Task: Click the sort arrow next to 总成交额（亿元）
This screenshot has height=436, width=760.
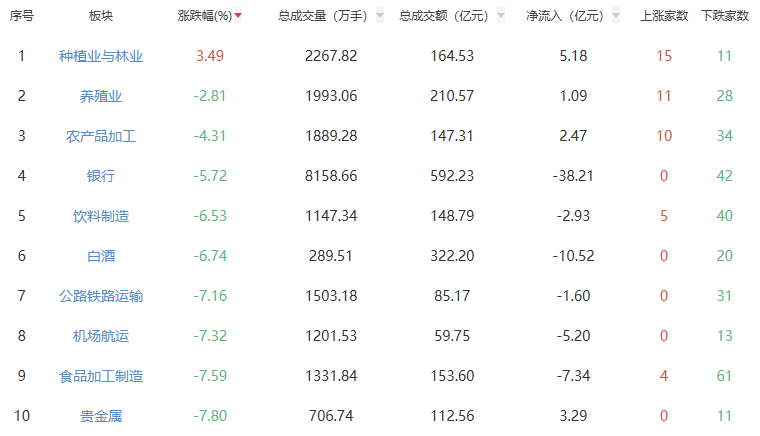Action: (x=500, y=16)
